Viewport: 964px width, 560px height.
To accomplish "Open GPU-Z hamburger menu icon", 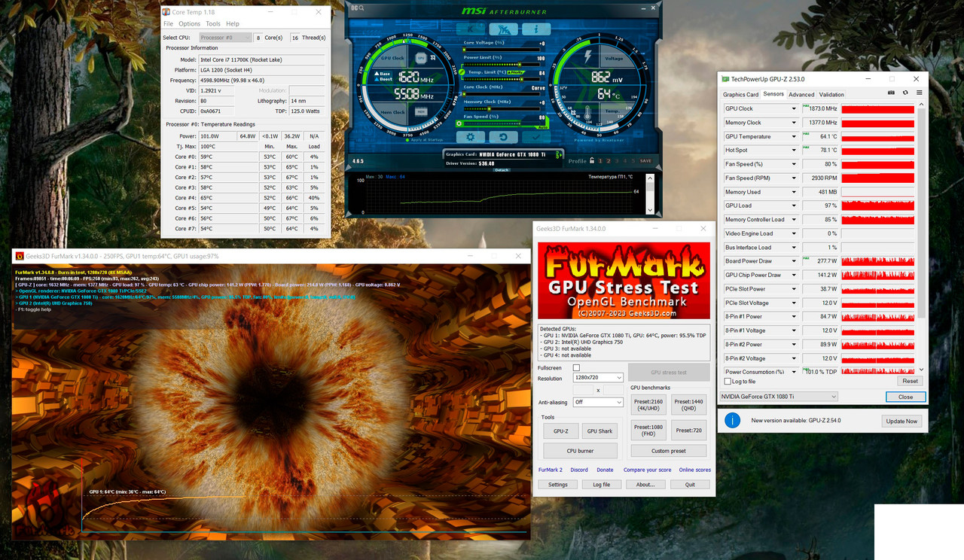I will 919,93.
